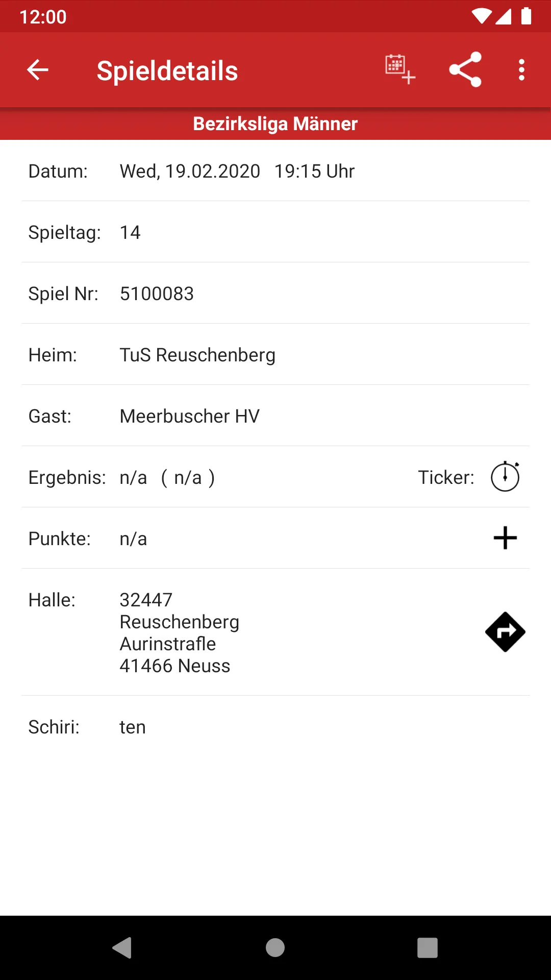Image resolution: width=551 pixels, height=980 pixels.
Task: Tap the back arrow in the header
Action: point(37,70)
